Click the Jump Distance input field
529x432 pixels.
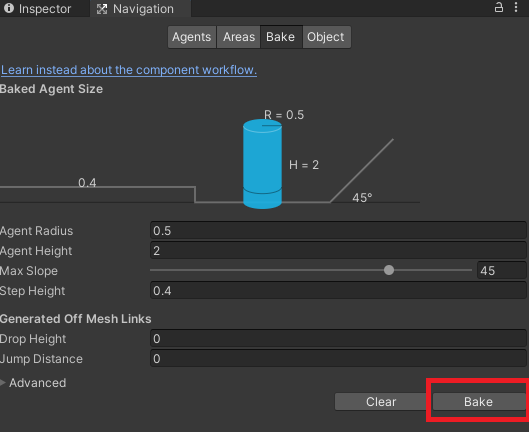tap(338, 358)
